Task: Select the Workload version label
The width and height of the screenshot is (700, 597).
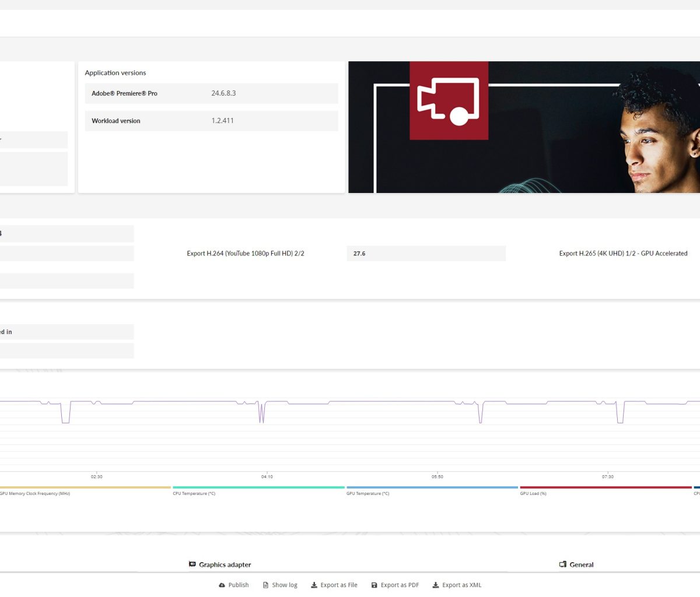Action: tap(116, 121)
